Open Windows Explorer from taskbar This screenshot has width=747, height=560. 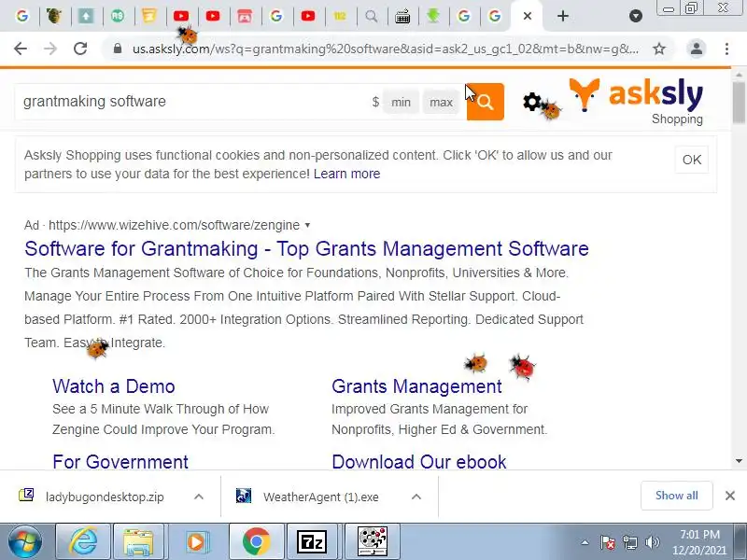137,541
